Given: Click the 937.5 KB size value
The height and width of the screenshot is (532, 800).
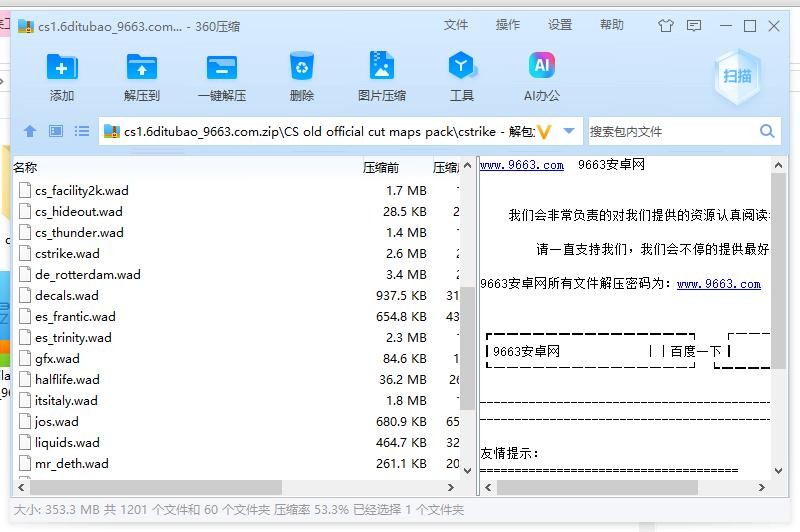Looking at the screenshot, I should [401, 295].
